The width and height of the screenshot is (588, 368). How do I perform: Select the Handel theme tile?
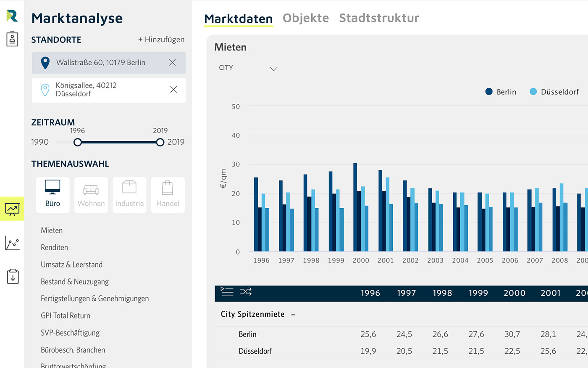[x=168, y=195]
